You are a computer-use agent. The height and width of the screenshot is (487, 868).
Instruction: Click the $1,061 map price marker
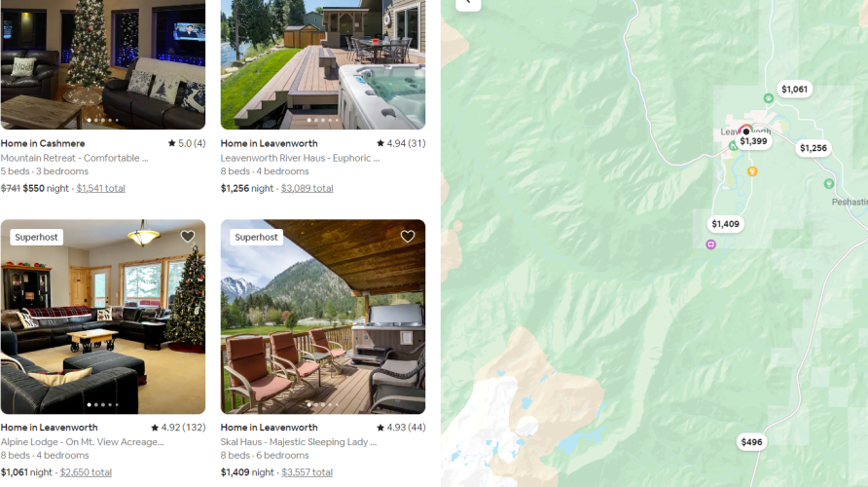click(794, 90)
